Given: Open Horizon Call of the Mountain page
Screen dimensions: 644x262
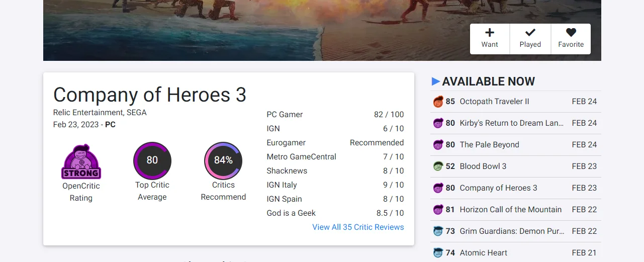Looking at the screenshot, I should (510, 210).
